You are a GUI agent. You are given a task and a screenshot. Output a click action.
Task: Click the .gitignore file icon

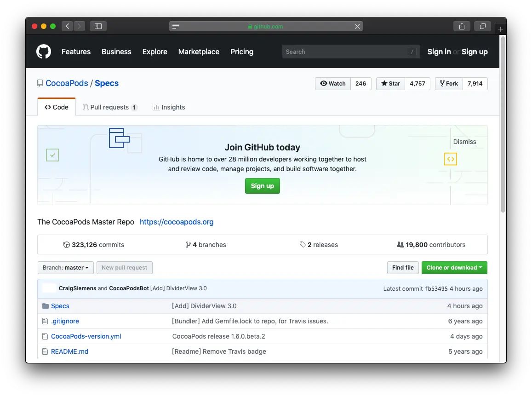(x=45, y=321)
